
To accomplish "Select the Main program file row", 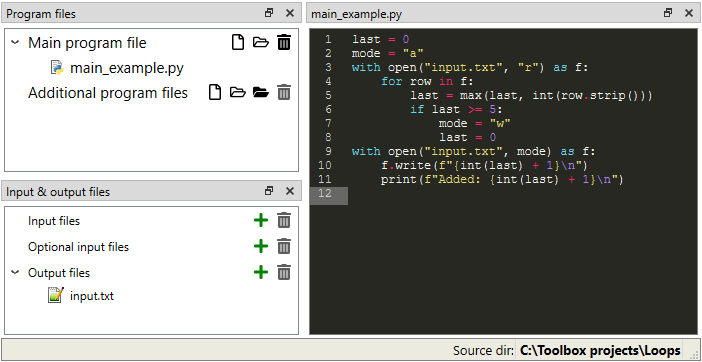I will [87, 43].
